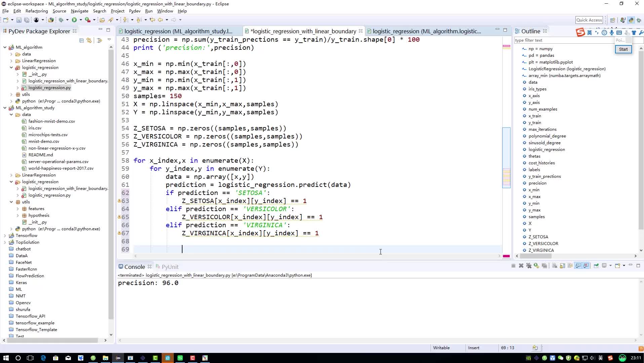The image size is (644, 363).
Task: Select iris.csv in the data folder
Action: tap(35, 128)
